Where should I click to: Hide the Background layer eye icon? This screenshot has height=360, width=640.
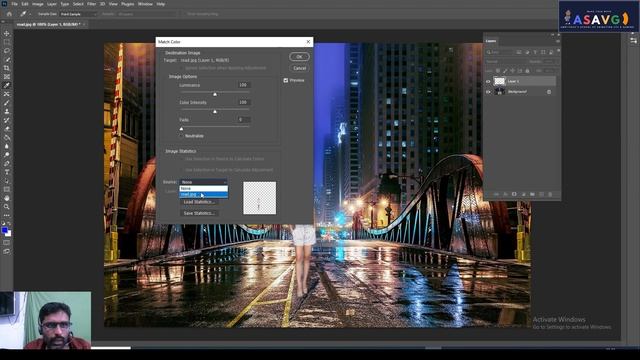point(488,92)
